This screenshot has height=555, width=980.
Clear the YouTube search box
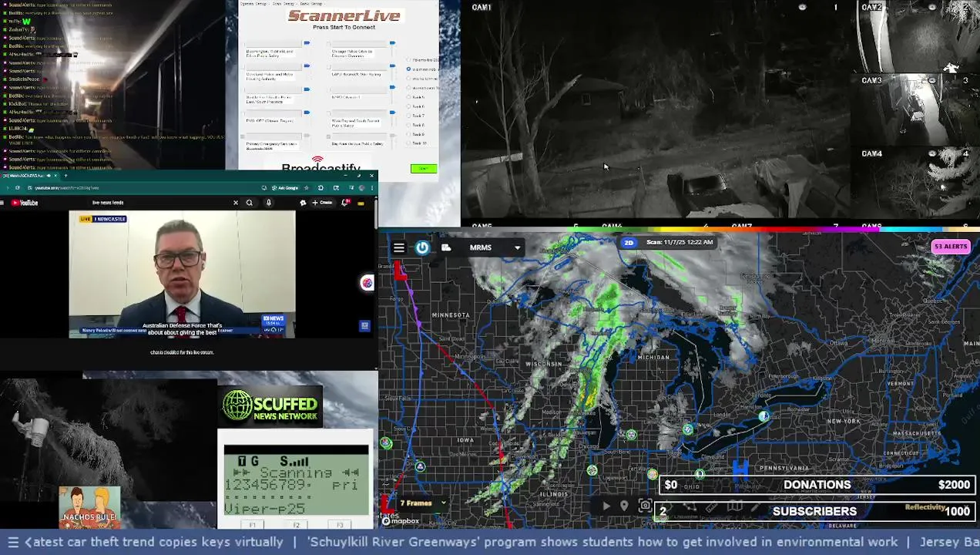(x=236, y=203)
